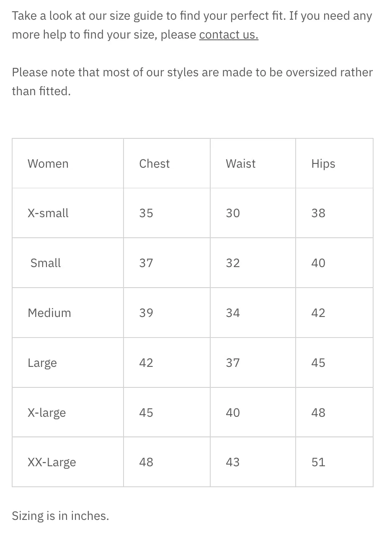392x535 pixels.
Task: Select the X-large row label
Action: (47, 413)
